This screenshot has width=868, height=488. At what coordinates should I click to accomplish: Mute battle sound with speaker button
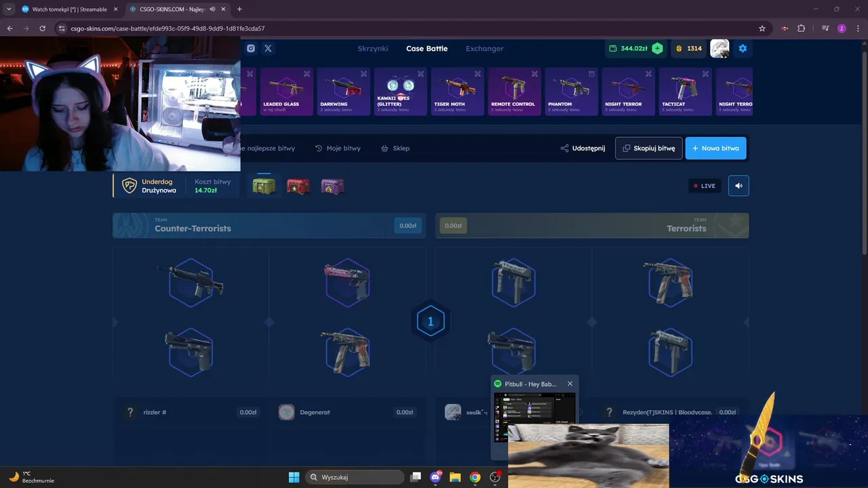738,186
